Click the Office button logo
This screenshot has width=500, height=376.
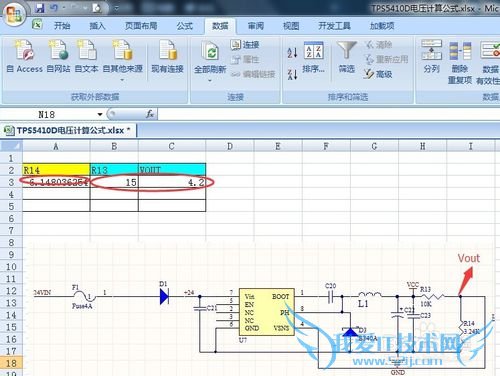tap(13, 13)
